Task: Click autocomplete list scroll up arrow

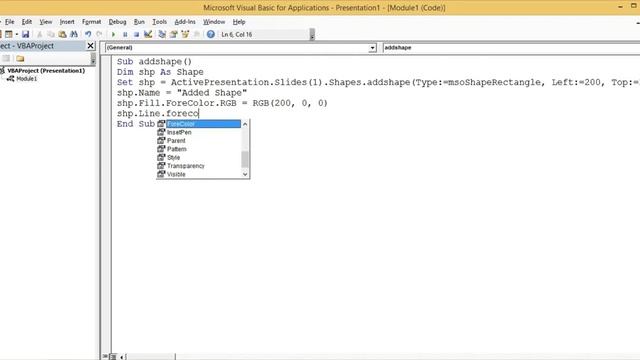Action: pos(245,124)
